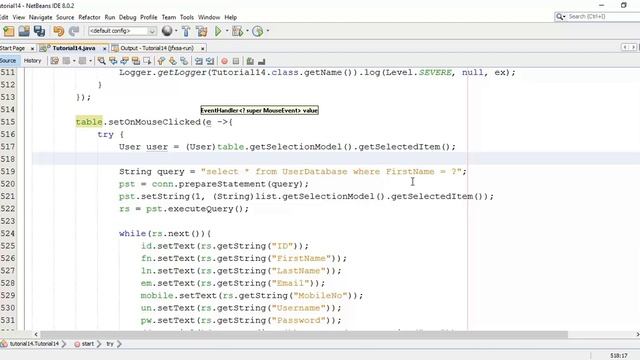The image size is (640, 360).
Task: Build project with the hammer icon
Action: pyautogui.click(x=186, y=31)
